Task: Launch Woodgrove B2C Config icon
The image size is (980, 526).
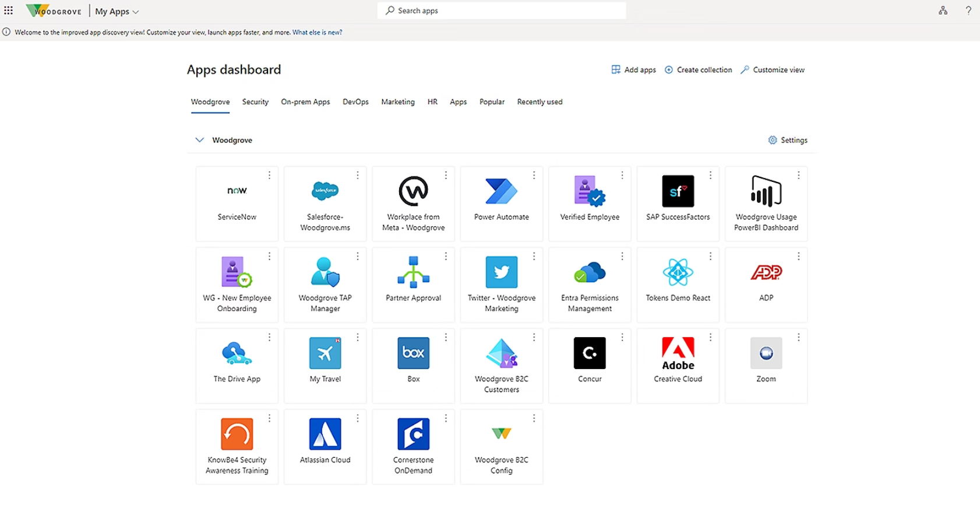Action: pyautogui.click(x=501, y=434)
